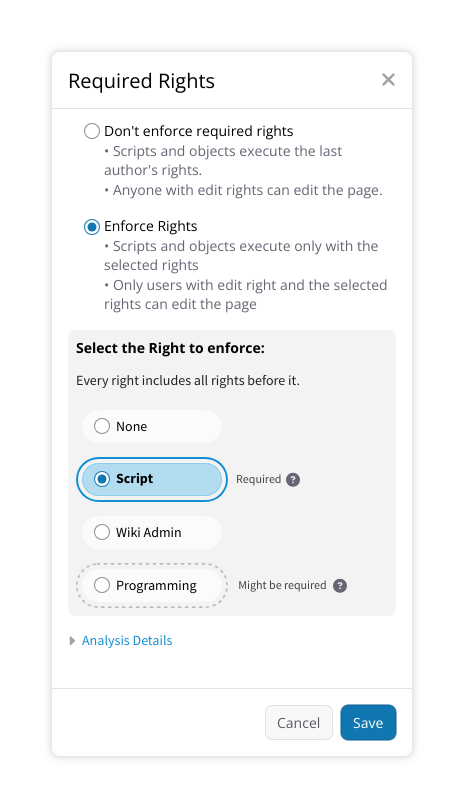Click the None option label

[131, 427]
